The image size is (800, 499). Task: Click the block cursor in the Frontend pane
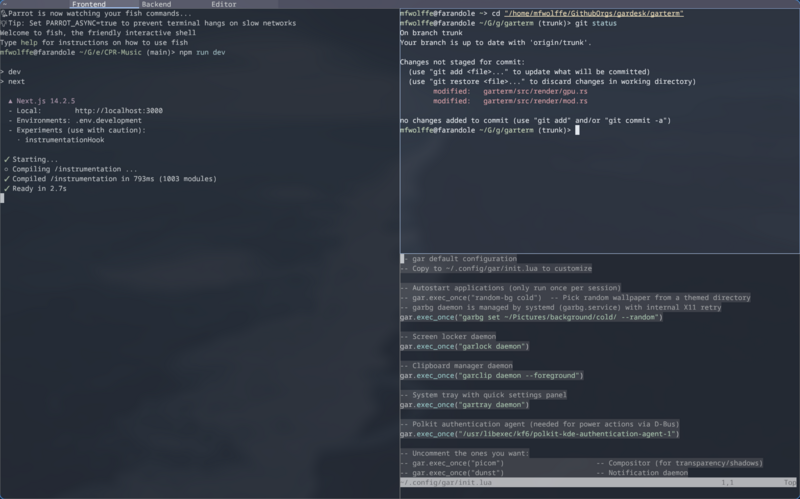pyautogui.click(x=2, y=198)
